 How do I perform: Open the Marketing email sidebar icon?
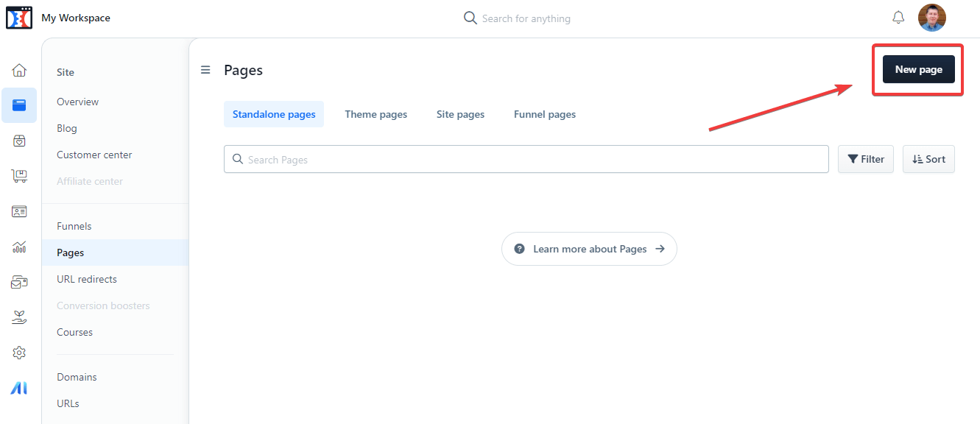[19, 281]
